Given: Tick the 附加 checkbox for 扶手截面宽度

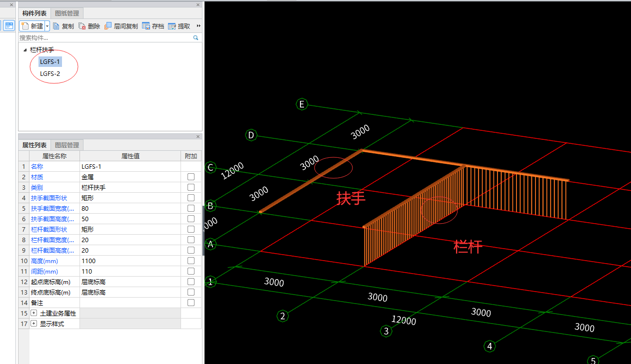Looking at the screenshot, I should (191, 208).
